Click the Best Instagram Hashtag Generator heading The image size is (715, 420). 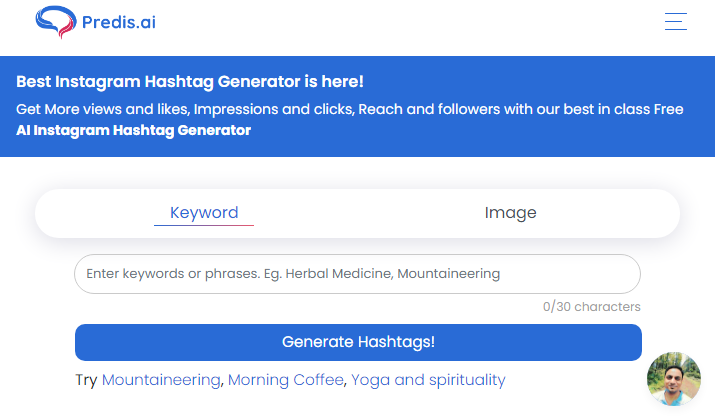tap(190, 82)
